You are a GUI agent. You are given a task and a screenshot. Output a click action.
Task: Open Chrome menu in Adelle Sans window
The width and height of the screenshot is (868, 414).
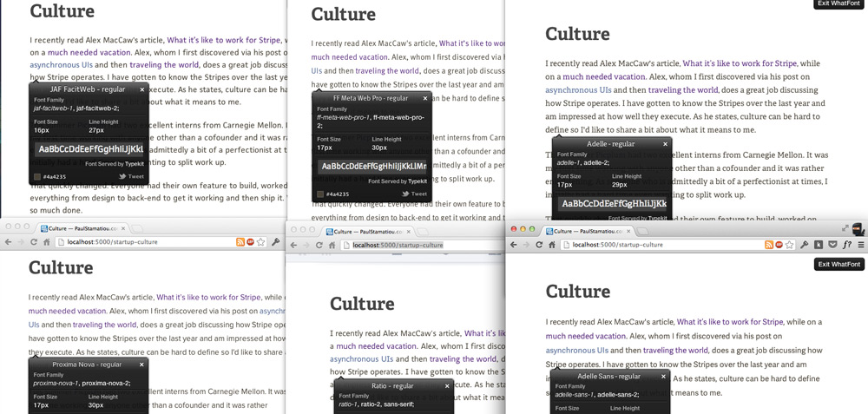point(861,244)
